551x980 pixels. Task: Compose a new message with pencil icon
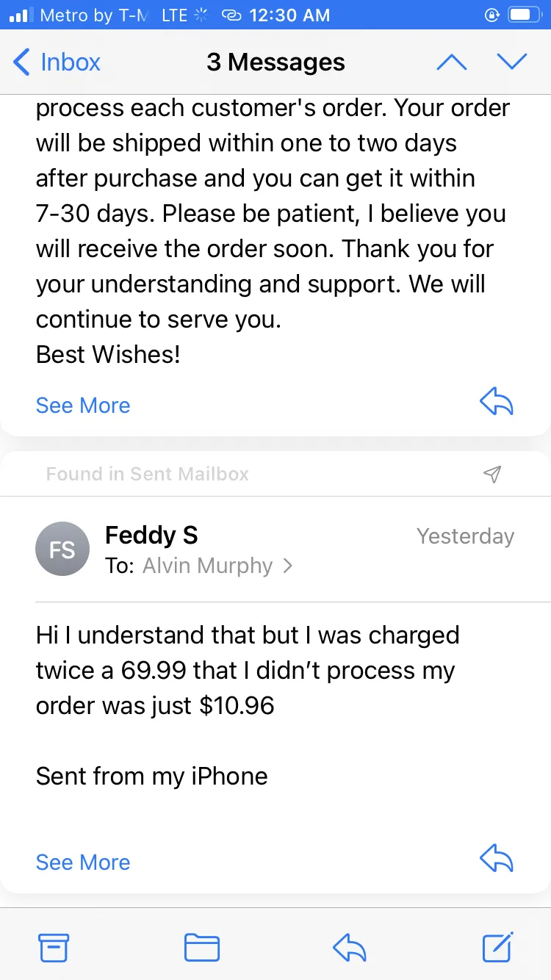(x=498, y=946)
